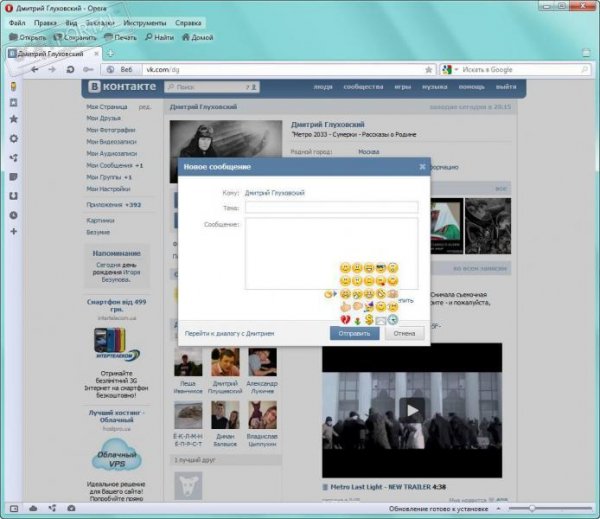Screen dimensions: 600x519
Task: Close the Дмитрий Глуховский tab
Action: coord(97,54)
